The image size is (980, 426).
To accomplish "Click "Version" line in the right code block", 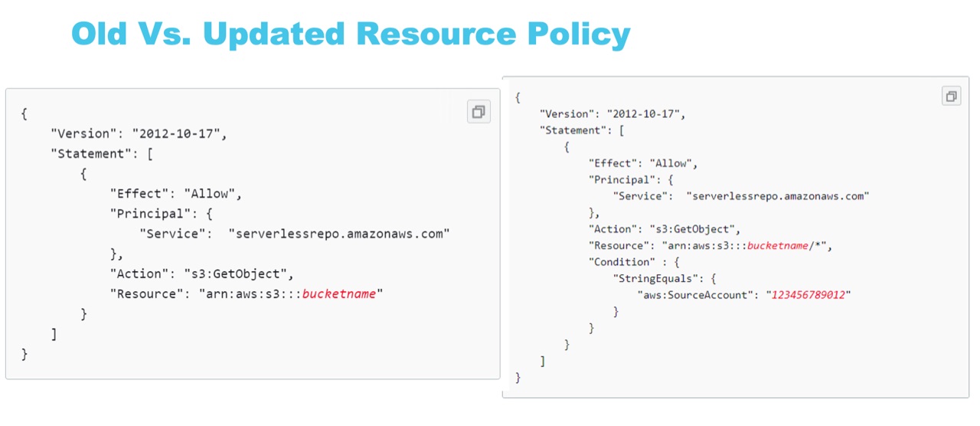I will point(613,114).
